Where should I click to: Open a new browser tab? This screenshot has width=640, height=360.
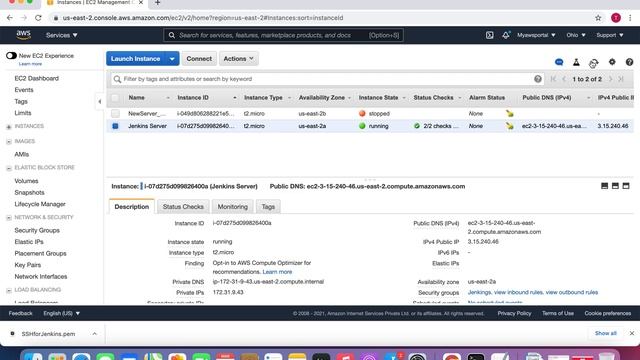[x=158, y=3]
